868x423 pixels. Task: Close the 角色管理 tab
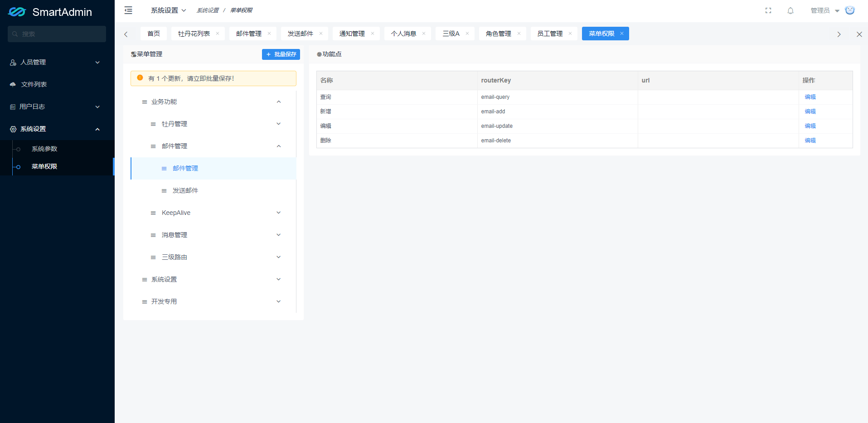(519, 34)
